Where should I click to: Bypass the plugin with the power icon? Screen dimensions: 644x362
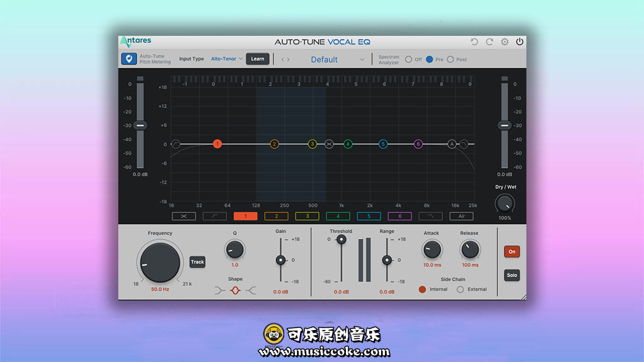[519, 42]
